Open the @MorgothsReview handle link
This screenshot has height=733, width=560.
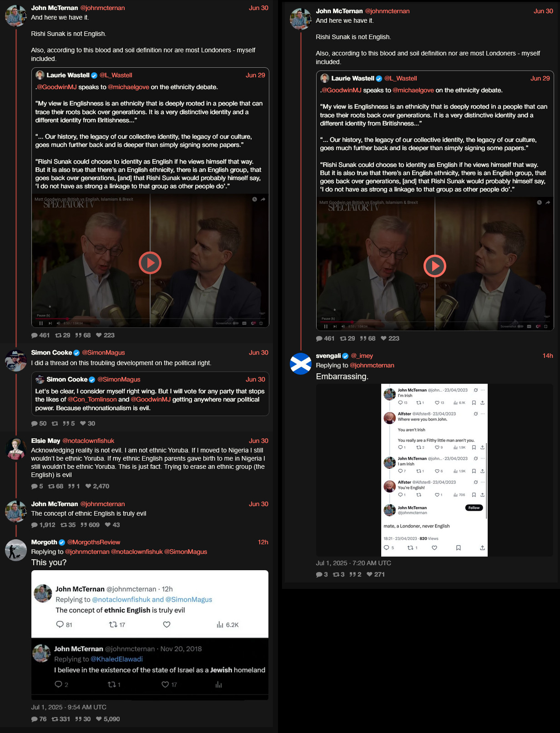pos(94,542)
